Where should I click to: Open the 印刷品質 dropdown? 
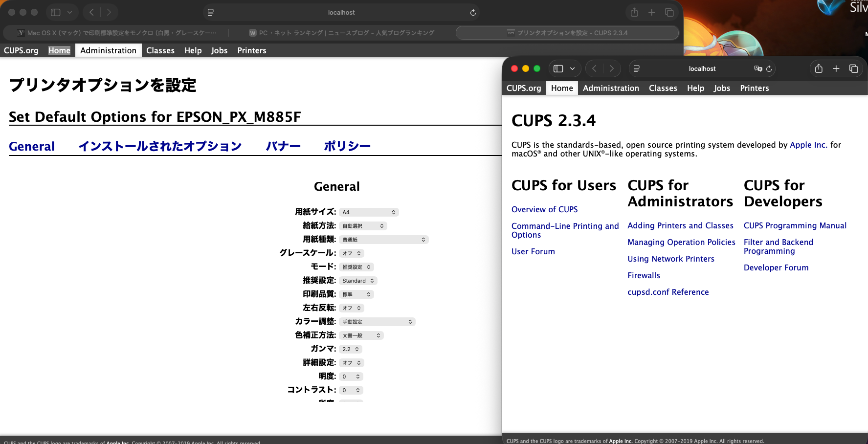356,294
